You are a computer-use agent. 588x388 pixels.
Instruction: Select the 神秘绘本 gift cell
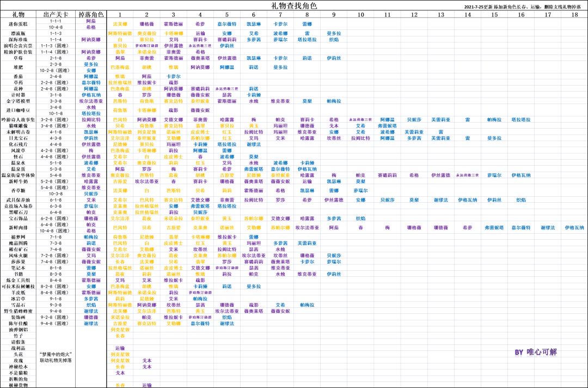pyautogui.click(x=19, y=367)
